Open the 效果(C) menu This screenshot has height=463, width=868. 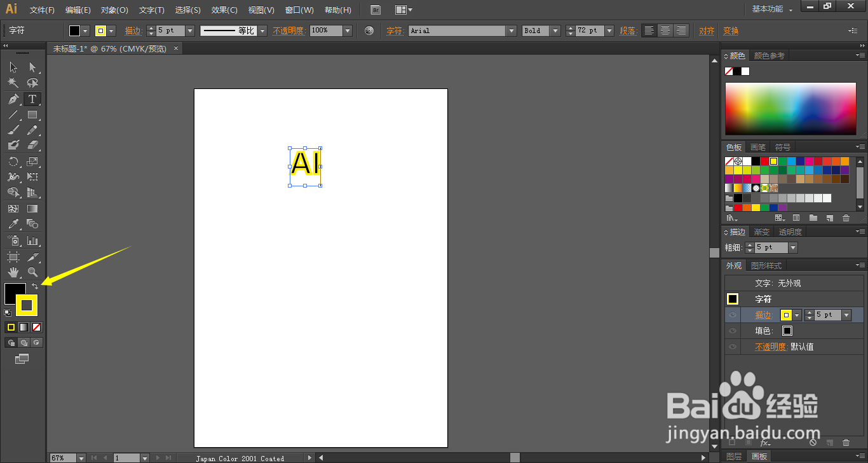tap(224, 10)
